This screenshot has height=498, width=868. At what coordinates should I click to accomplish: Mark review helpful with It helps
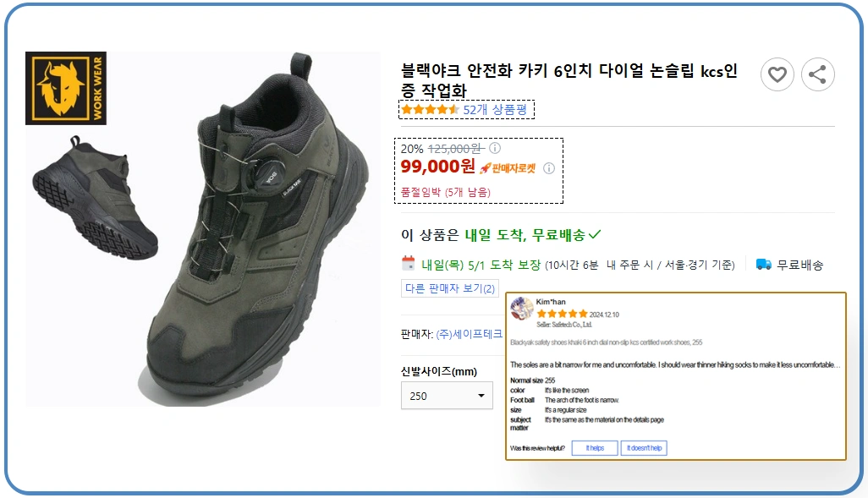pos(595,448)
